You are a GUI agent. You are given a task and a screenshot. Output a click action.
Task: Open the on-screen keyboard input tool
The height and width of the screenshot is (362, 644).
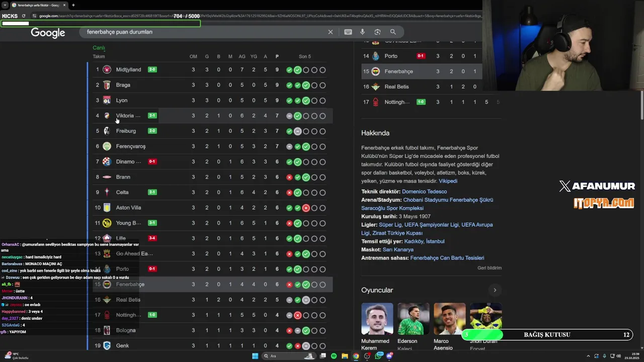[x=348, y=32]
